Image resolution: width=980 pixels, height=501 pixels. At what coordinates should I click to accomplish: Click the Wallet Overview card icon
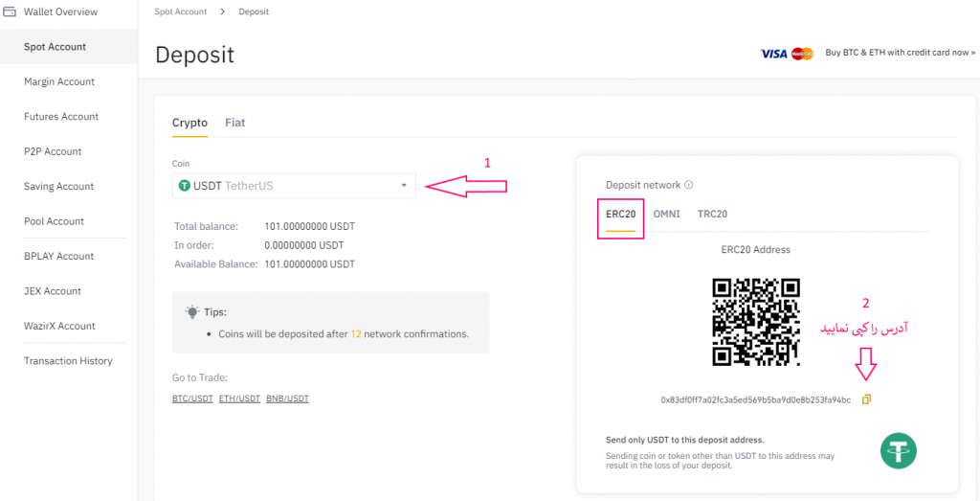(9, 12)
